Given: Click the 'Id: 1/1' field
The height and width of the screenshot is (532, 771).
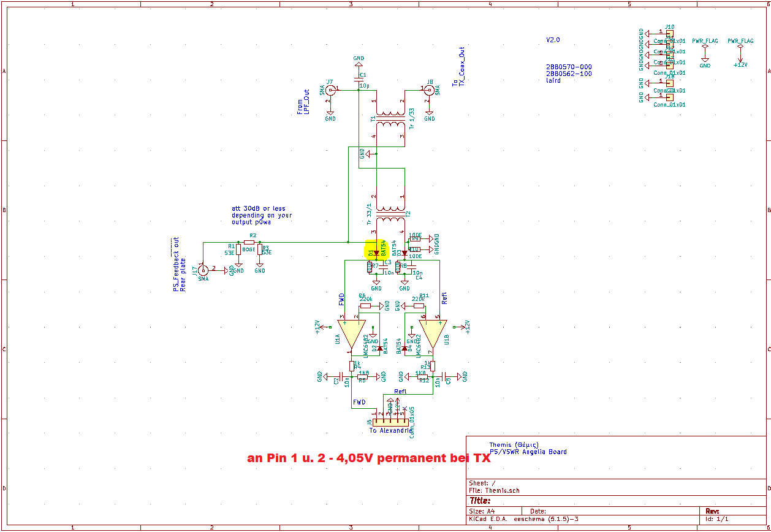Looking at the screenshot, I should tap(717, 519).
